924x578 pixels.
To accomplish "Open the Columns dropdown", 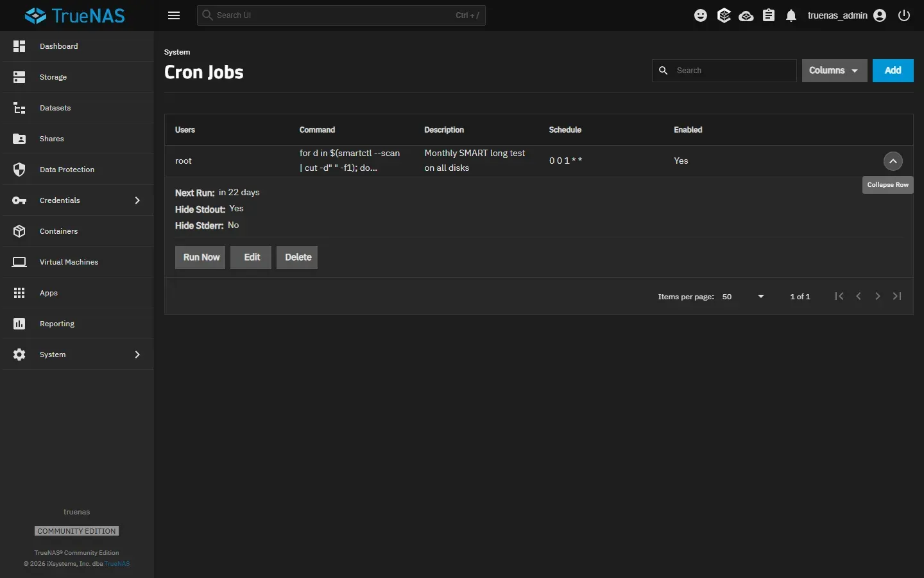I will (x=834, y=71).
